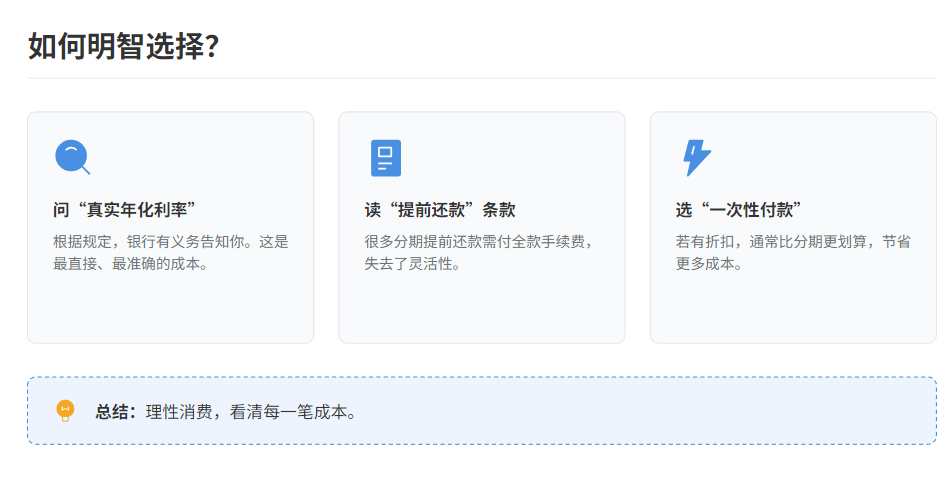Click the lightning bolt icon
939x479 pixels.
[x=696, y=158]
